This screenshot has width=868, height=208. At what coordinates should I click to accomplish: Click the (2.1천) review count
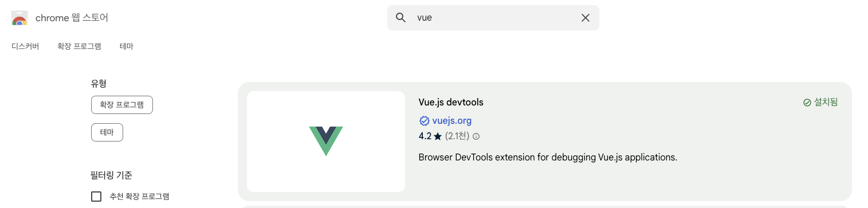point(457,136)
